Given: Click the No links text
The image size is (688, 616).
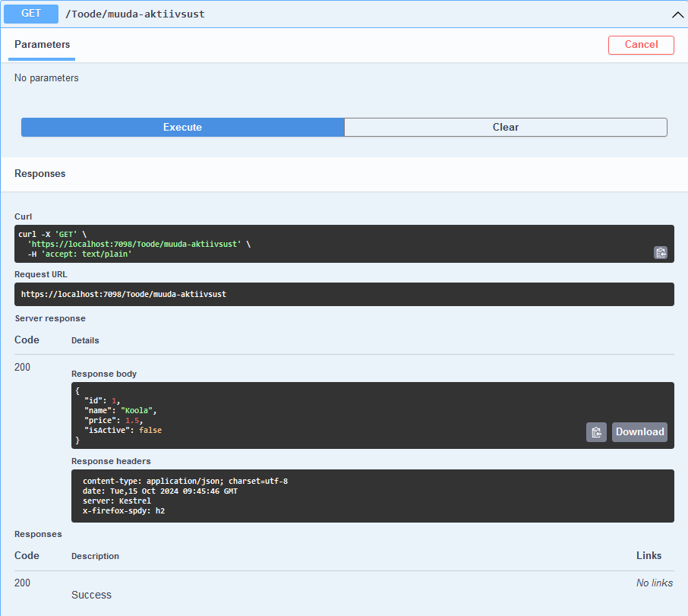Looking at the screenshot, I should [x=655, y=583].
